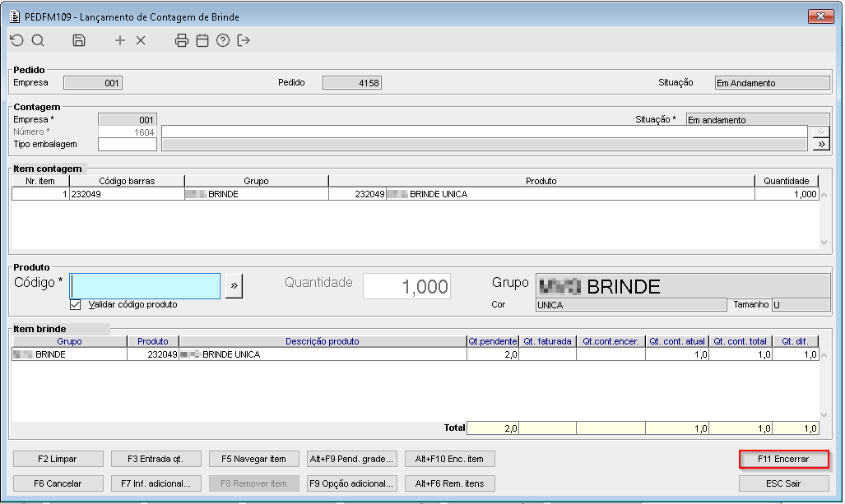The width and height of the screenshot is (845, 504).
Task: Click the Tipo embalagem code field
Action: click(128, 145)
